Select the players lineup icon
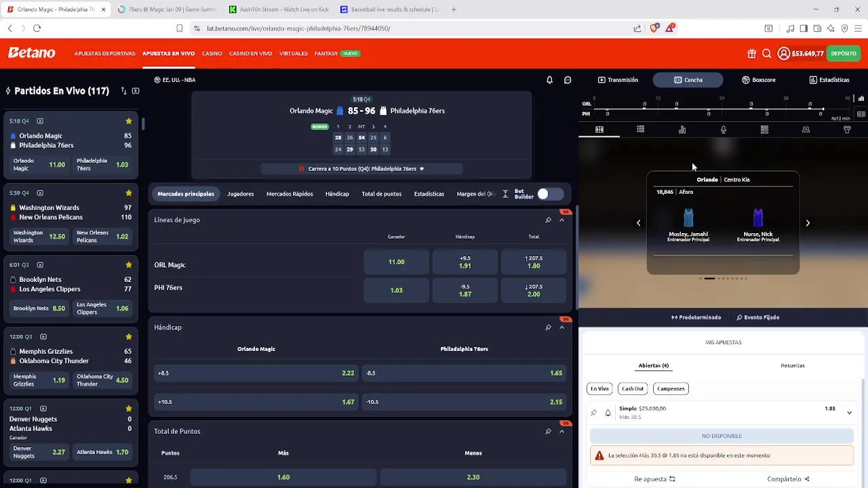Viewport: 868px width, 488px height. coord(806,129)
